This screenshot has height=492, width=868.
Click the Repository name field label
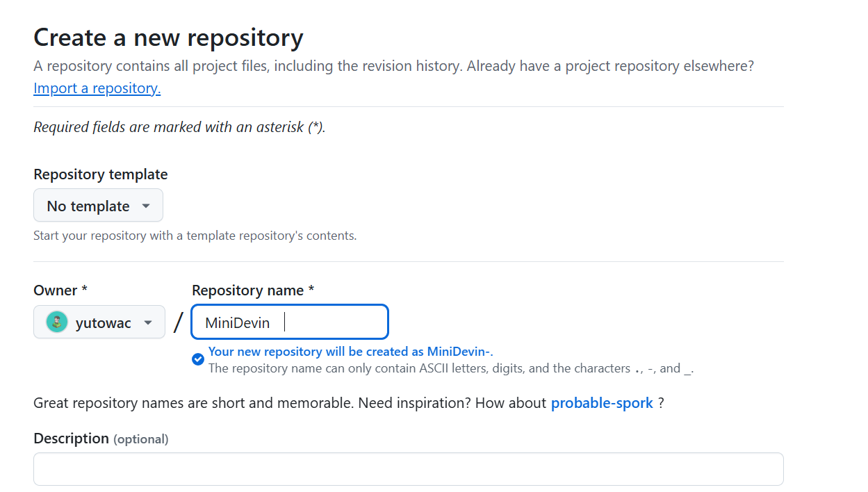(x=252, y=290)
